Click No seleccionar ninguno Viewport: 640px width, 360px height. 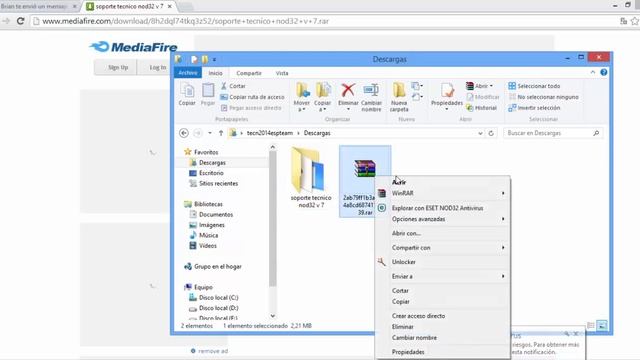544,97
